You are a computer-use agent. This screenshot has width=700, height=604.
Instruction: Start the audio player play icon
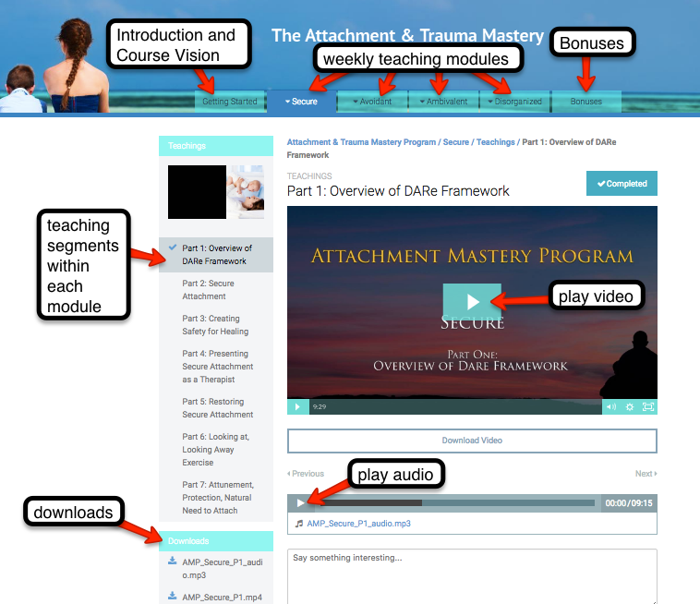coord(300,503)
